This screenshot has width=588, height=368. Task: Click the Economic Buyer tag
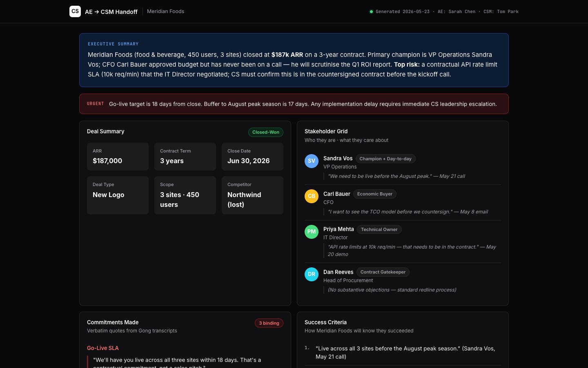coord(375,194)
